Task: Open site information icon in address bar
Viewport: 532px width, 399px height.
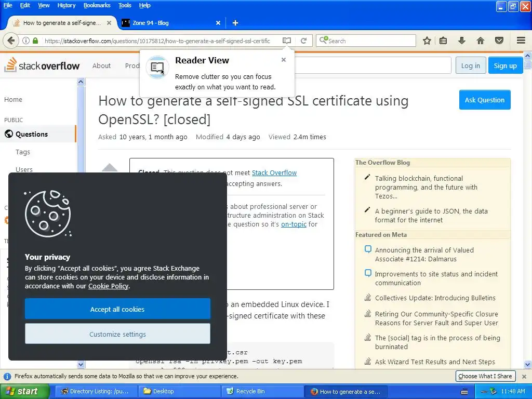Action: coord(26,41)
